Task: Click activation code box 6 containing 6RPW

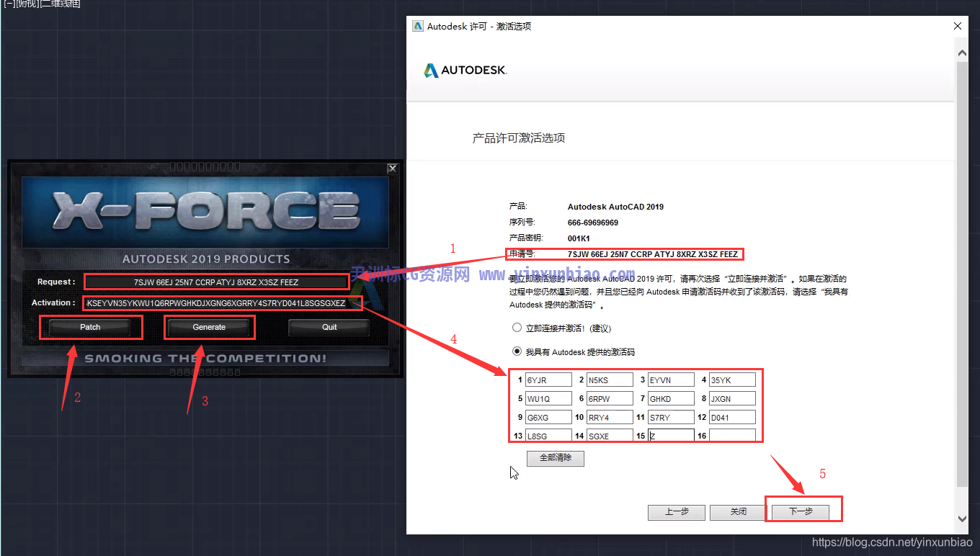Action: pyautogui.click(x=610, y=398)
